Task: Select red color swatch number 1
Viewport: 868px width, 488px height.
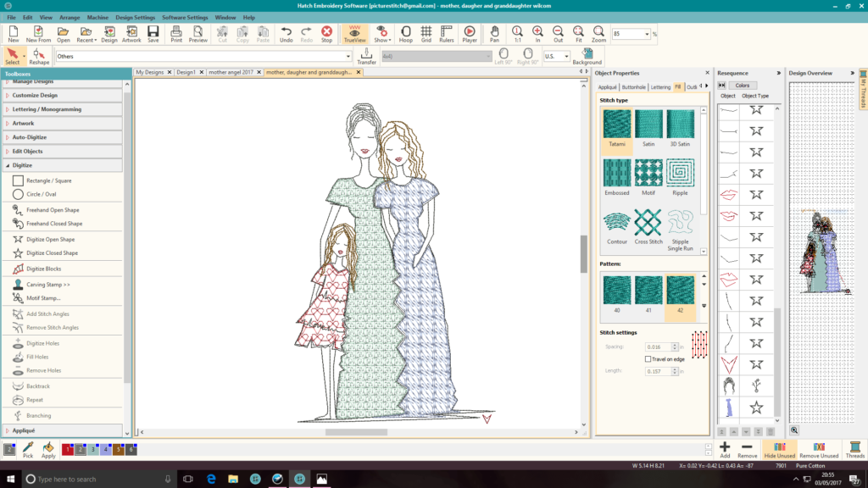Action: (x=68, y=449)
